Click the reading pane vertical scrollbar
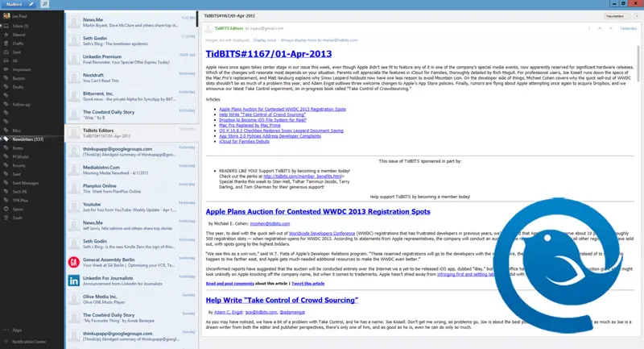 click(638, 64)
